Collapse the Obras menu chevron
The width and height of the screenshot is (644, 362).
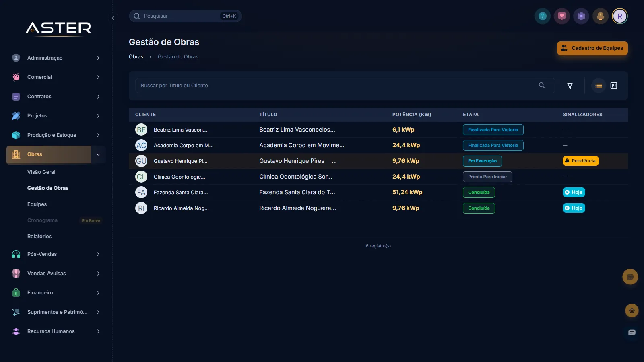click(x=98, y=154)
